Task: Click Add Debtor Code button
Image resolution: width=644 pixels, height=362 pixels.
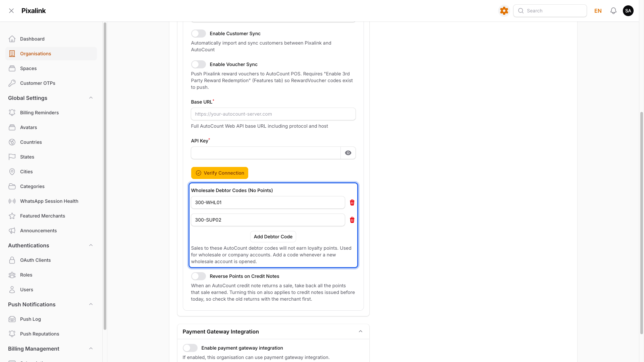Action: tap(273, 237)
